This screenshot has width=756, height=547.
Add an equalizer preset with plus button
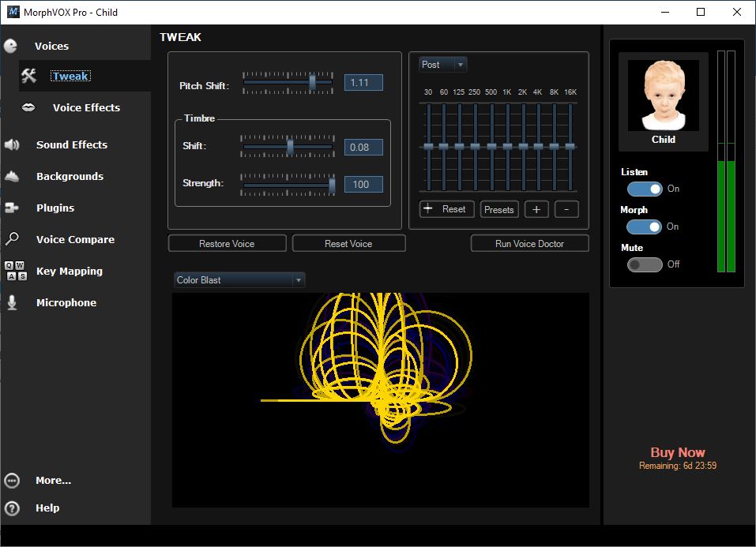(x=536, y=210)
